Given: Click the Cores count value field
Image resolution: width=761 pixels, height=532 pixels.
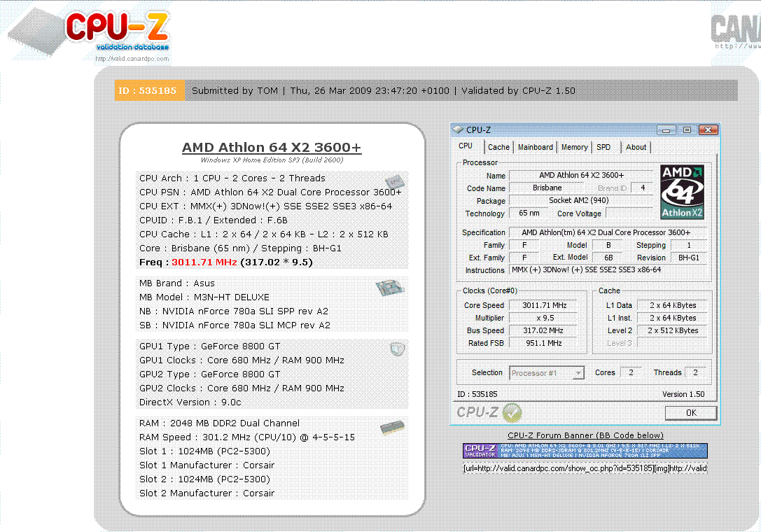Looking at the screenshot, I should [631, 373].
